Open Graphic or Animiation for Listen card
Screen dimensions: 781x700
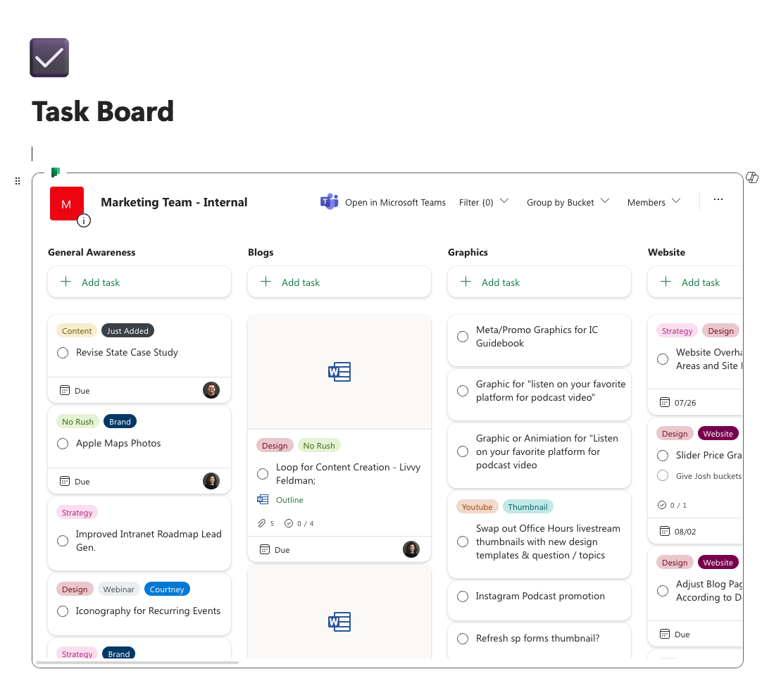tap(539, 456)
